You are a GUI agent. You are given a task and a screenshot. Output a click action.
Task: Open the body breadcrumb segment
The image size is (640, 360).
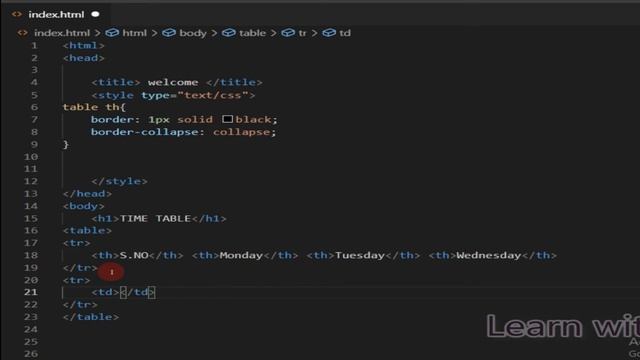point(193,33)
